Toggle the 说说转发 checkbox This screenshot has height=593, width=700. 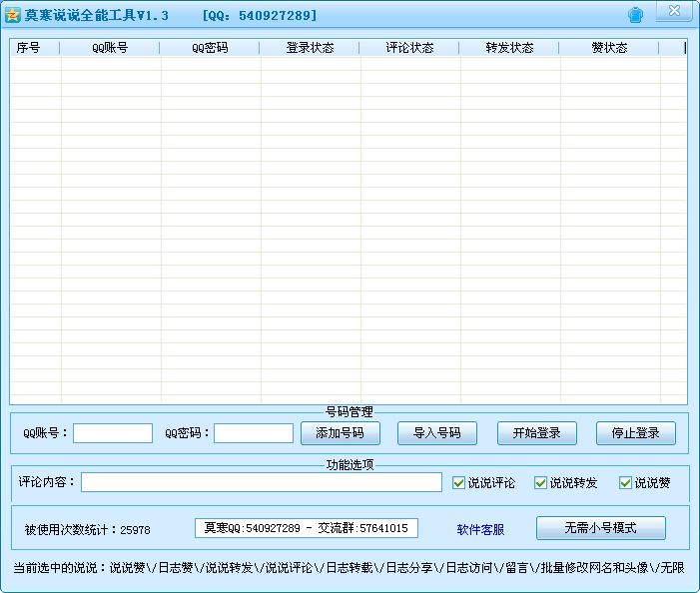point(540,482)
